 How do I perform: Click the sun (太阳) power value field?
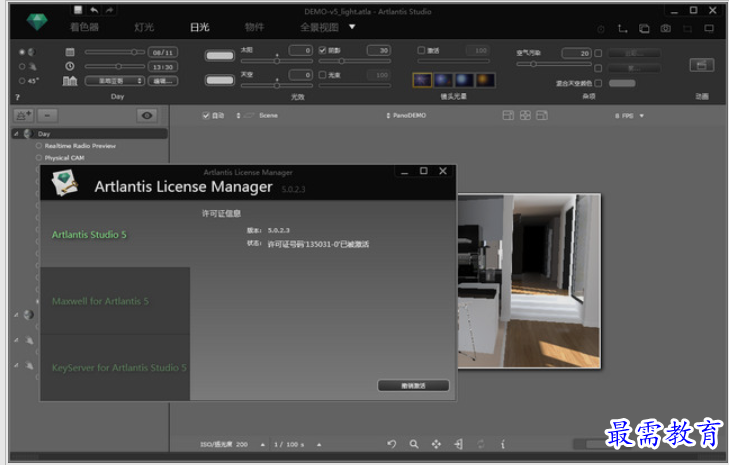click(x=300, y=50)
